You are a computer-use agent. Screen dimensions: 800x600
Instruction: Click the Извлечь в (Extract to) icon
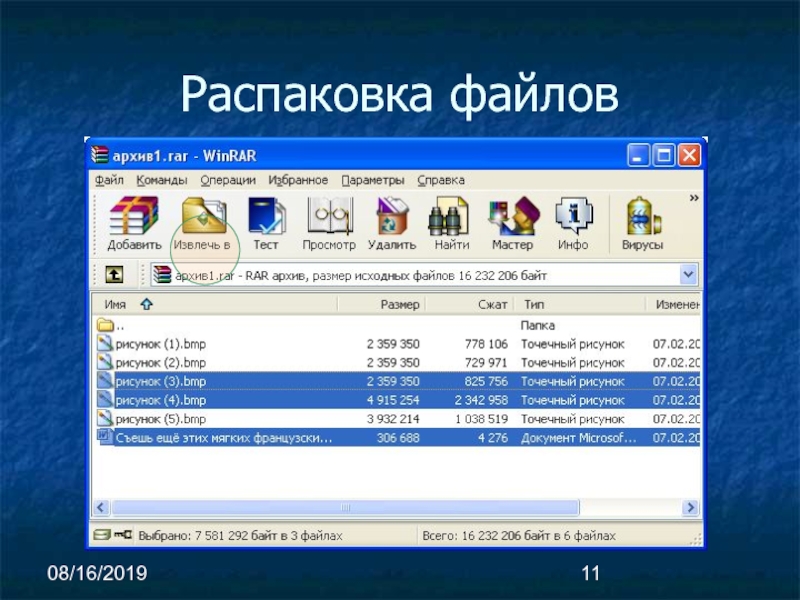point(202,223)
